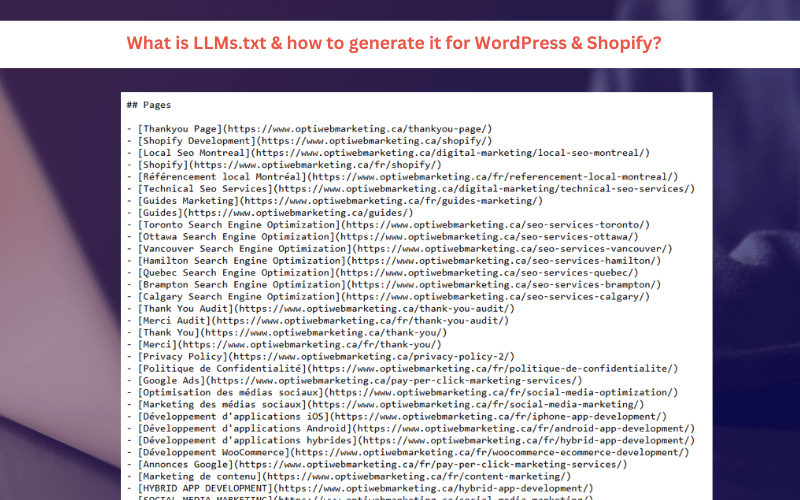This screenshot has height=500, width=800.
Task: Click the Thankyou Page link line
Action: (310, 129)
